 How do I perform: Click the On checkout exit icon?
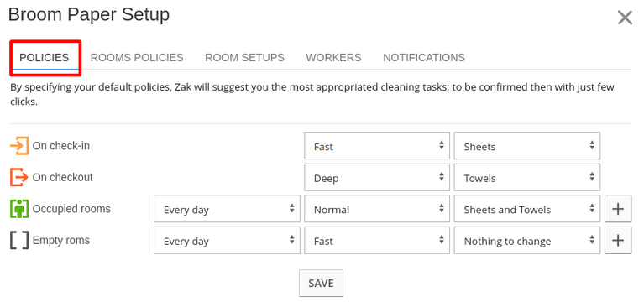pos(19,177)
